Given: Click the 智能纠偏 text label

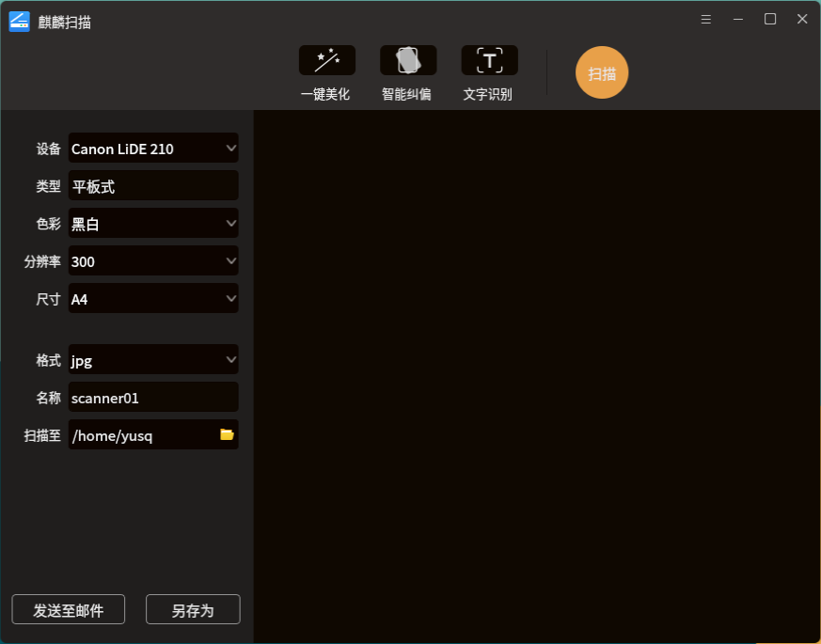Looking at the screenshot, I should pyautogui.click(x=406, y=94).
